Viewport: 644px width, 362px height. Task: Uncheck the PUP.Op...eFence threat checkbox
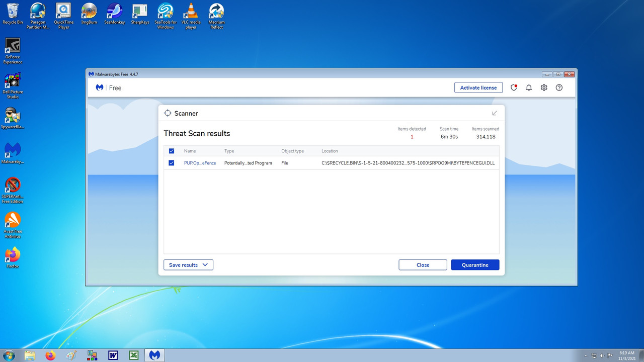pyautogui.click(x=172, y=163)
